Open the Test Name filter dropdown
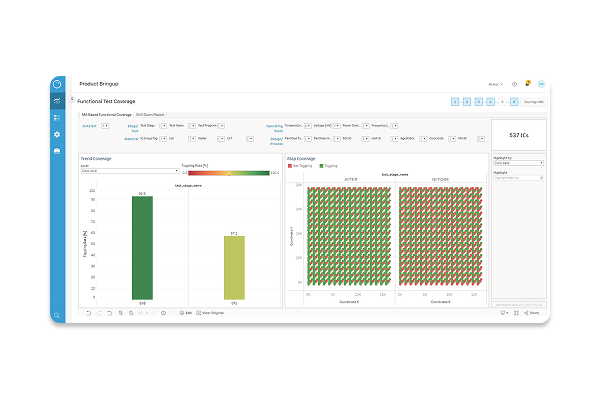The height and width of the screenshot is (400, 600). pos(192,126)
